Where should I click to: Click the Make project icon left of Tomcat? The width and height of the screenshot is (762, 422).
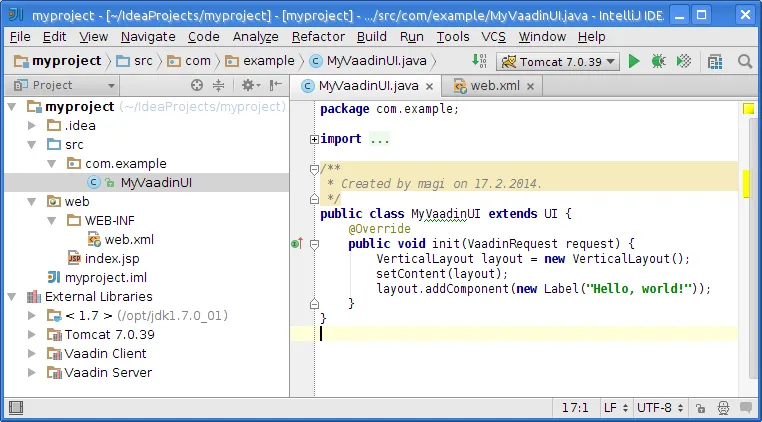pyautogui.click(x=480, y=61)
